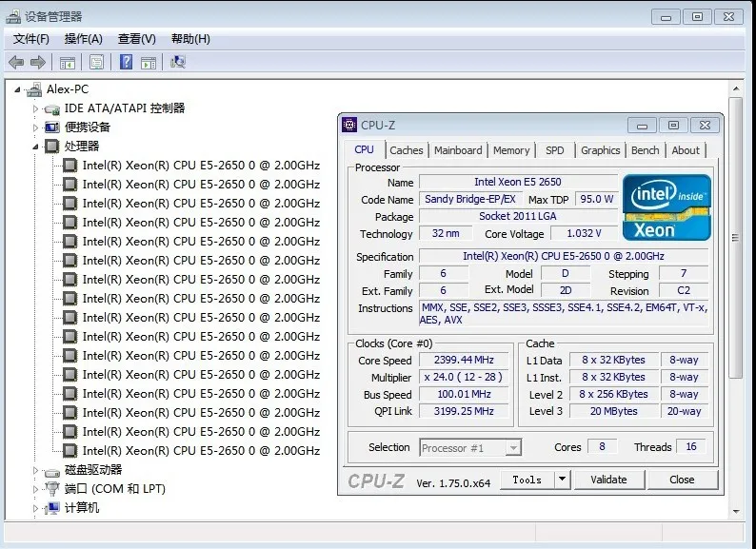Image resolution: width=756 pixels, height=549 pixels.
Task: Click the last Xeon E5-2650 processor chip icon
Action: (x=70, y=451)
